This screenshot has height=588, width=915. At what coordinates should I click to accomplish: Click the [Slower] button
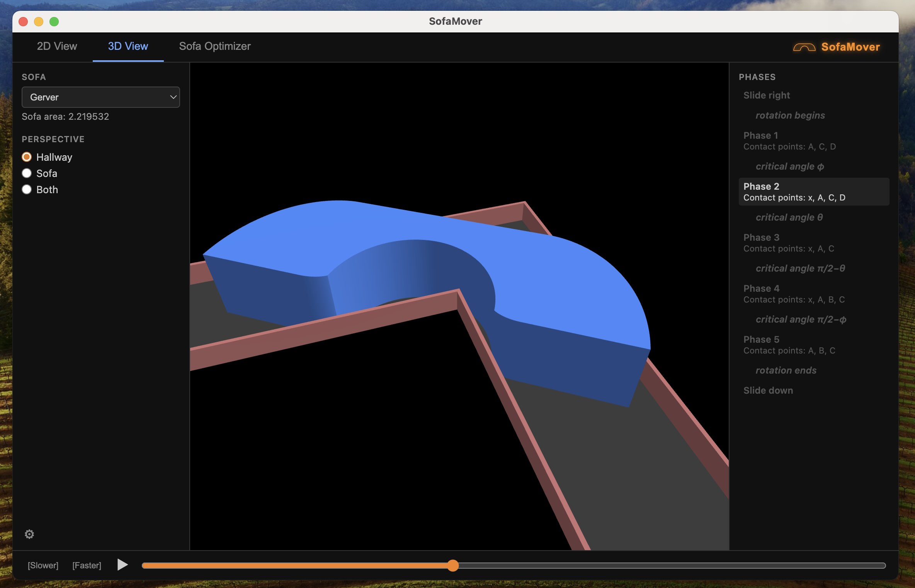pos(43,565)
